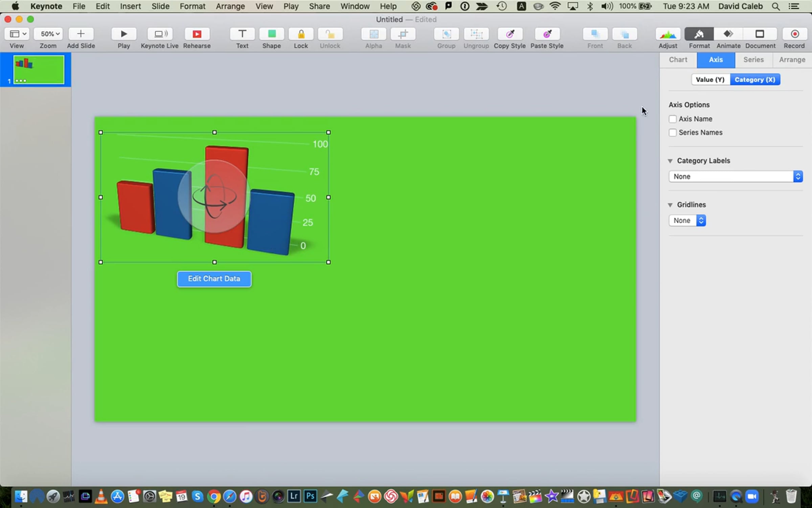Open the Adjust image tool
This screenshot has width=812, height=508.
(668, 34)
